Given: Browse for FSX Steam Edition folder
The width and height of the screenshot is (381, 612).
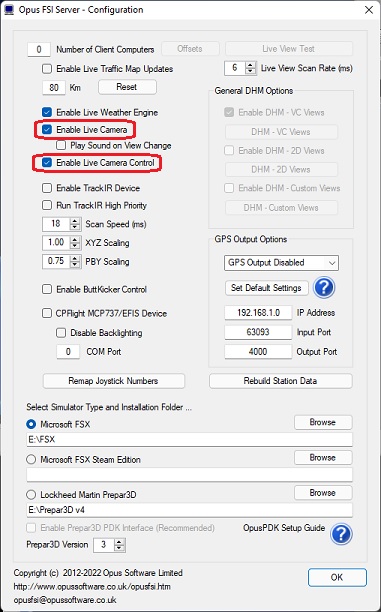Looking at the screenshot, I should (323, 458).
